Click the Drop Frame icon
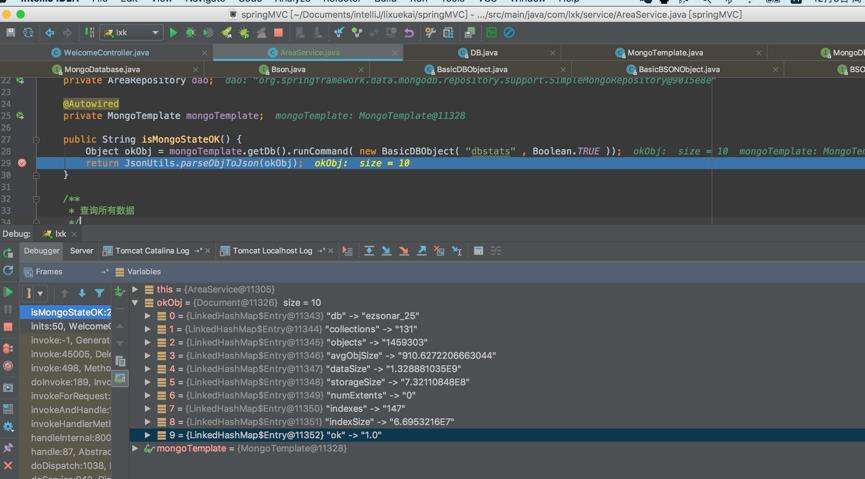The width and height of the screenshot is (865, 479). click(x=439, y=251)
